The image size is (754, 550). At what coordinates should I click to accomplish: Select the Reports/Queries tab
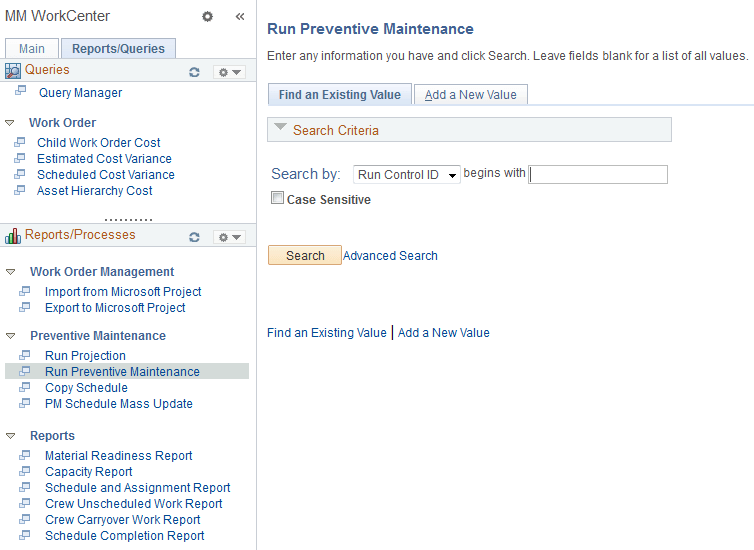point(118,49)
